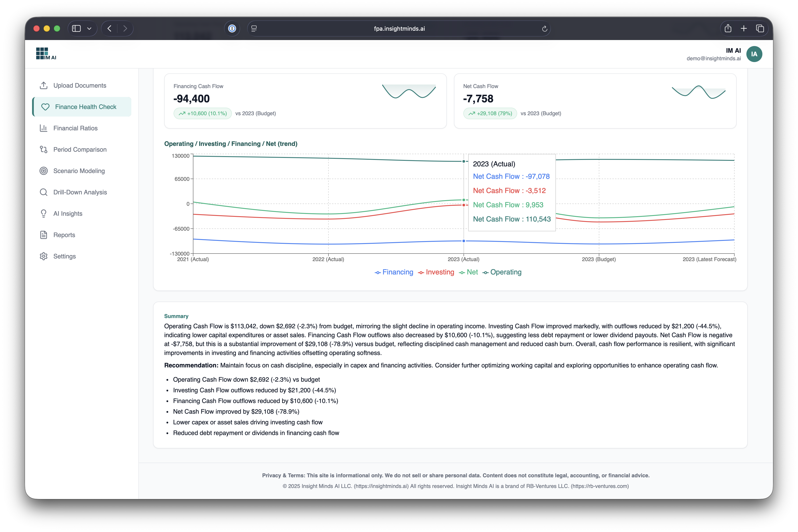
Task: Reload the page with refresh button
Action: 545,29
